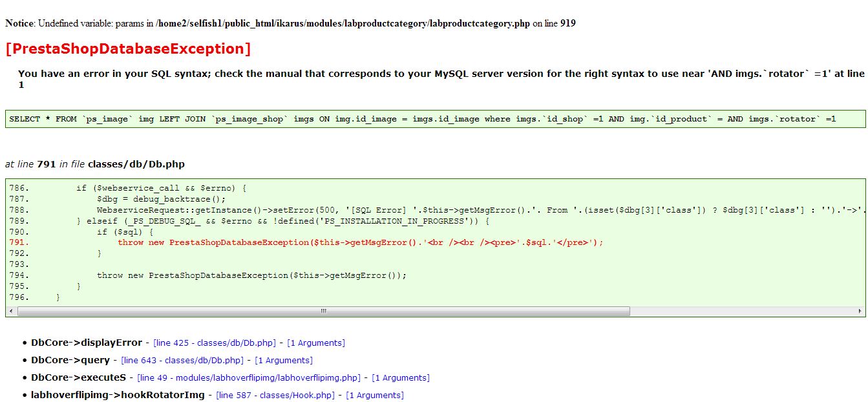Expand 1 Arguments for DbCore->executeS
The width and height of the screenshot is (868, 402).
tap(401, 378)
